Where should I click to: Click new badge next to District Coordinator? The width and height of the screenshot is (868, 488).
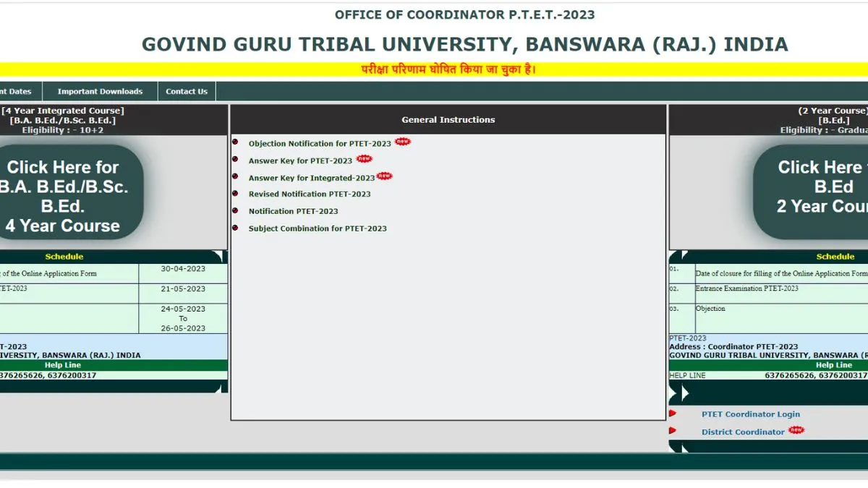point(796,430)
